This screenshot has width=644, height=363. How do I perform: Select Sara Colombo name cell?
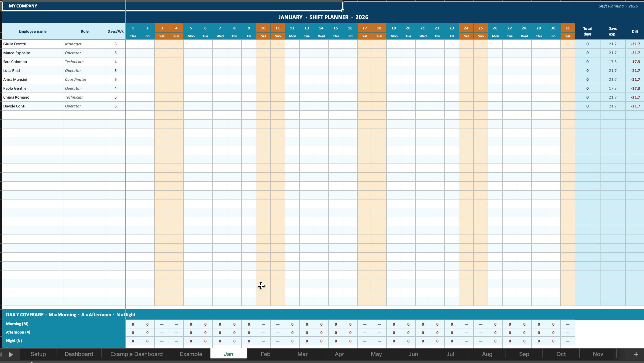(33, 62)
